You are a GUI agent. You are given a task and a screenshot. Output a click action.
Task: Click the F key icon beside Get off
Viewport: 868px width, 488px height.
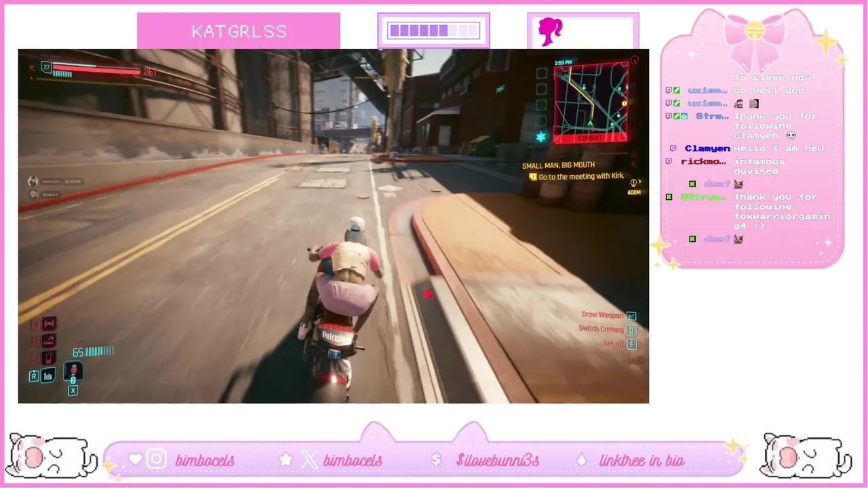[631, 344]
